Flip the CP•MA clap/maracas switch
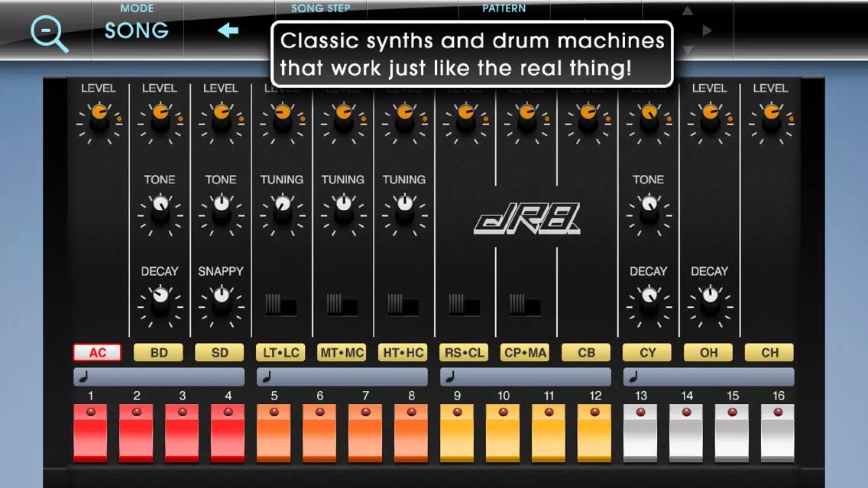Viewport: 868px width, 488px height. click(525, 304)
